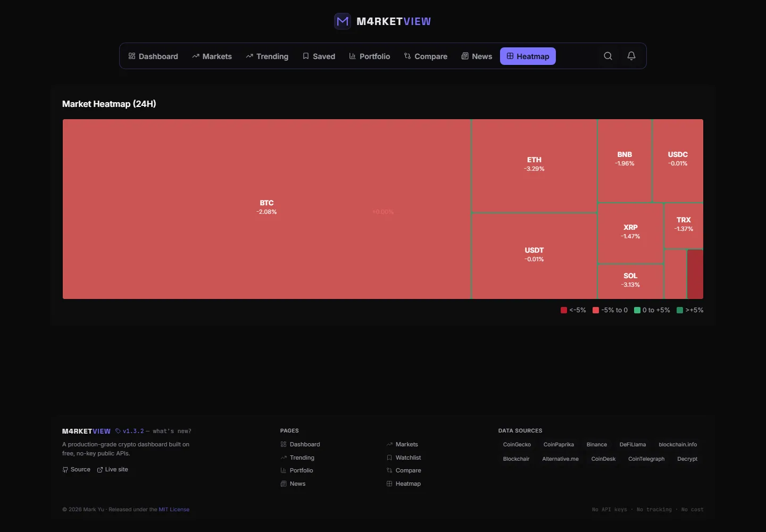766x532 pixels.
Task: Open the SOL heatmap tile
Action: click(x=630, y=281)
